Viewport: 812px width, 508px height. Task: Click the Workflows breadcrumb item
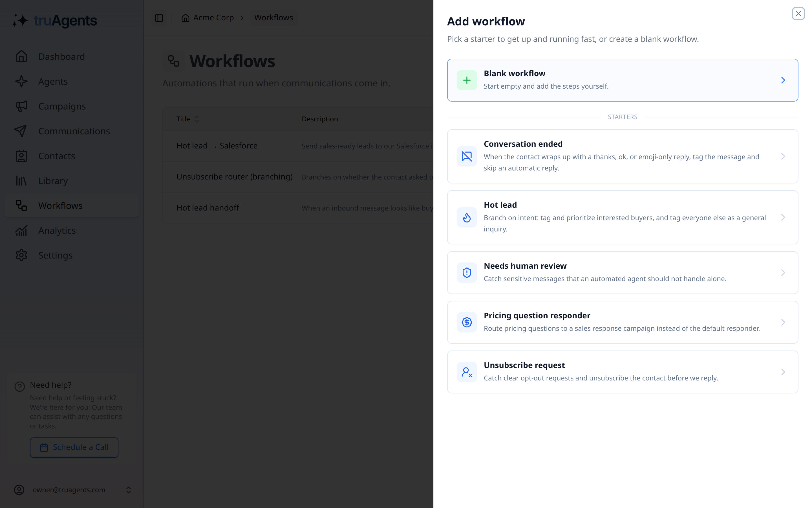273,17
